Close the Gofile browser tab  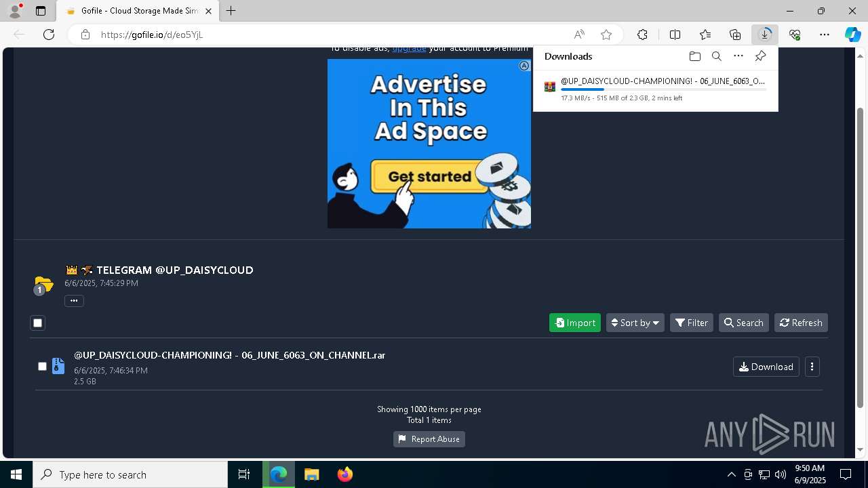tap(208, 11)
